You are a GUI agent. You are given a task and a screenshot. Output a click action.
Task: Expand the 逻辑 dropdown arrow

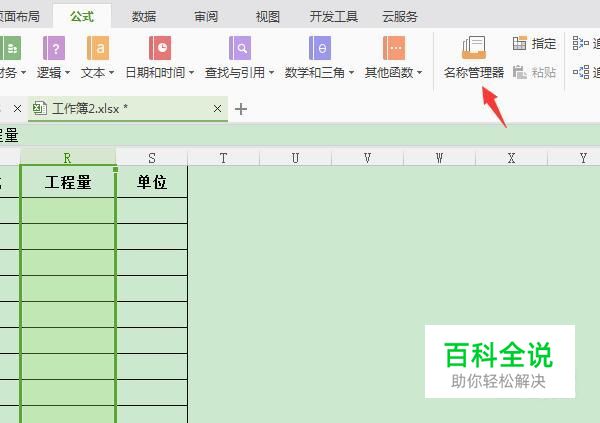[x=68, y=72]
